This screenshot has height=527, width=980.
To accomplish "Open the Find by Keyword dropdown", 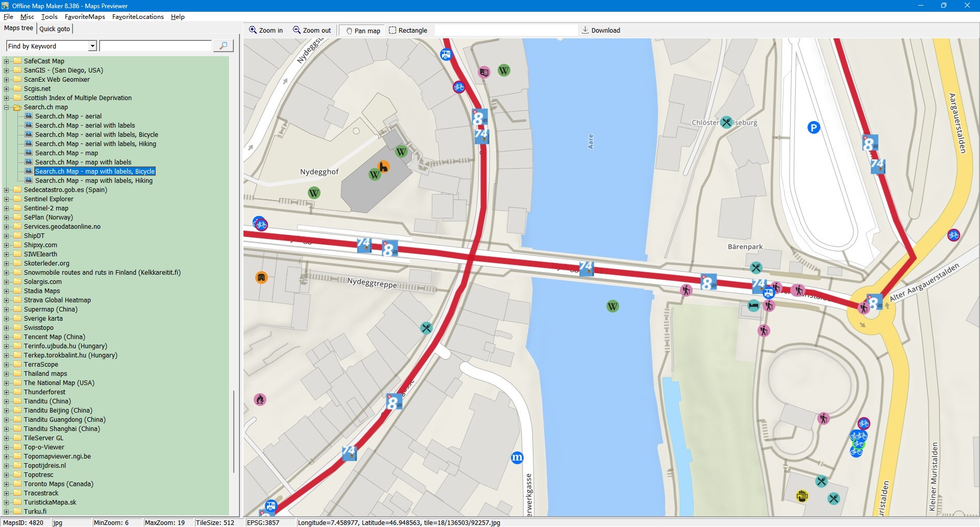I will point(92,46).
